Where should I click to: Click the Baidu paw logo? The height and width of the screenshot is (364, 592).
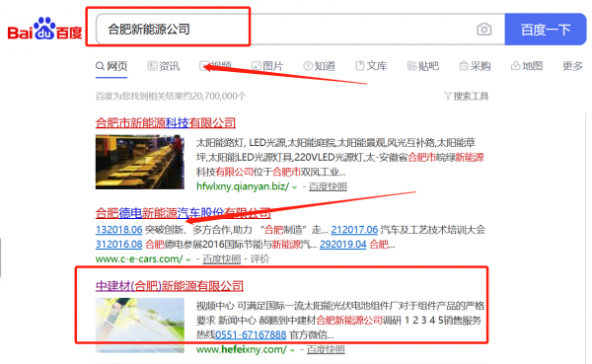44,28
